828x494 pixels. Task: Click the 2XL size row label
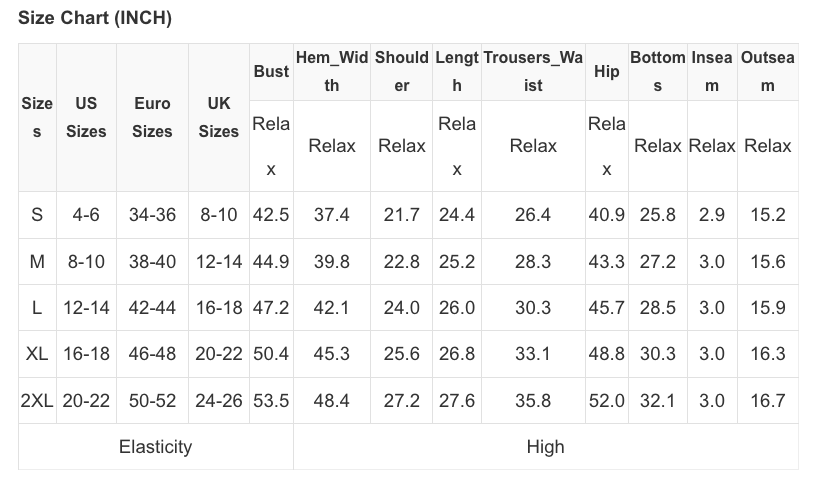(x=38, y=400)
